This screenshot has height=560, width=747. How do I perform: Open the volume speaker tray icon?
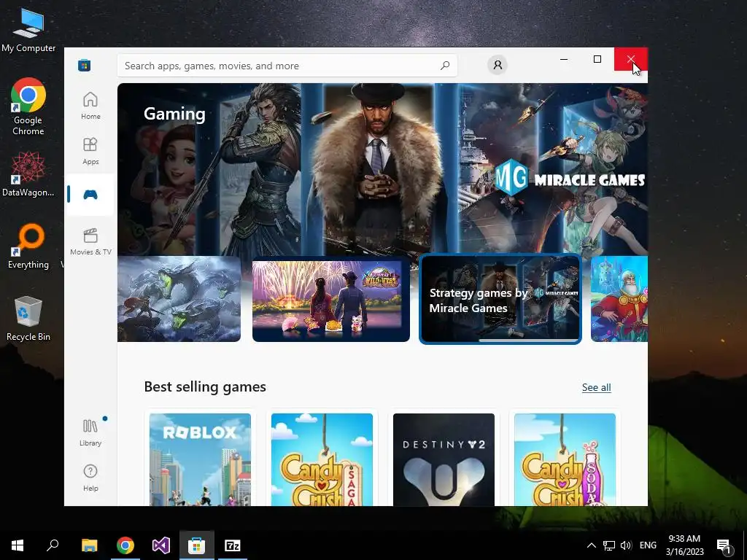pos(626,545)
